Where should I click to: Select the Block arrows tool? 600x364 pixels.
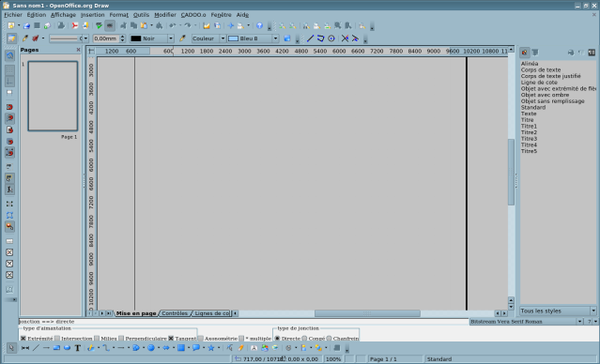tap(166, 348)
